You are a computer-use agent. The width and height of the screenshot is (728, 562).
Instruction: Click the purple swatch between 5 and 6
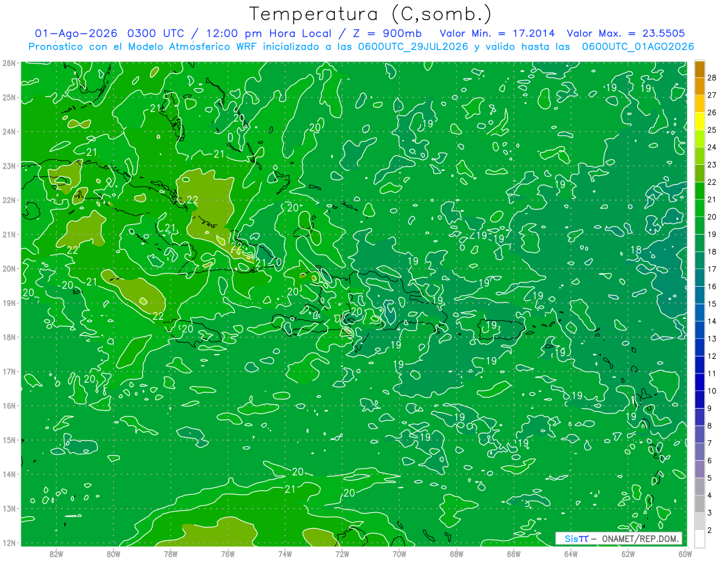click(699, 469)
